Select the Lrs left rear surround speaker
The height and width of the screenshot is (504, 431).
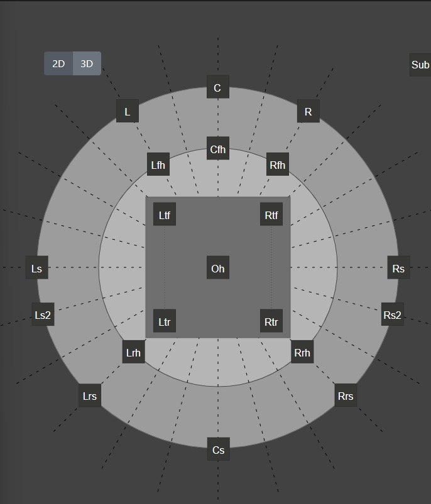(89, 395)
